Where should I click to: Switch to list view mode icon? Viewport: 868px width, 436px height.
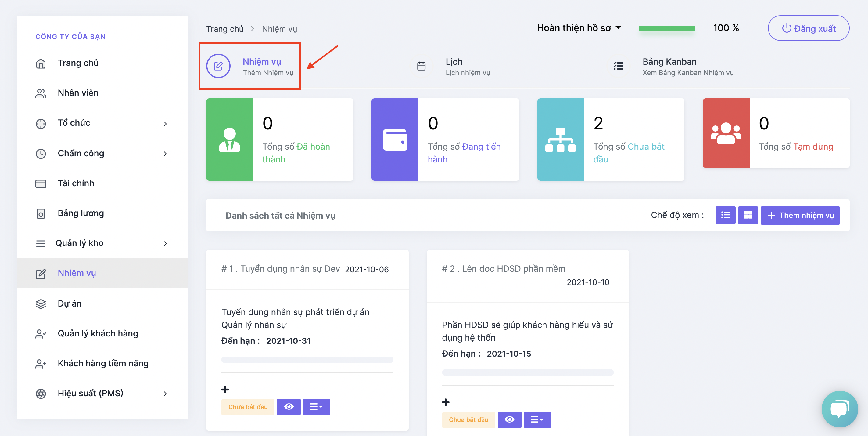point(726,215)
